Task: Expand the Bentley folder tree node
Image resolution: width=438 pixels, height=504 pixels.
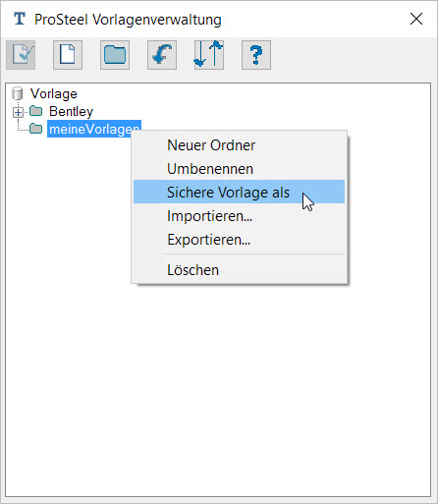Action: point(18,112)
